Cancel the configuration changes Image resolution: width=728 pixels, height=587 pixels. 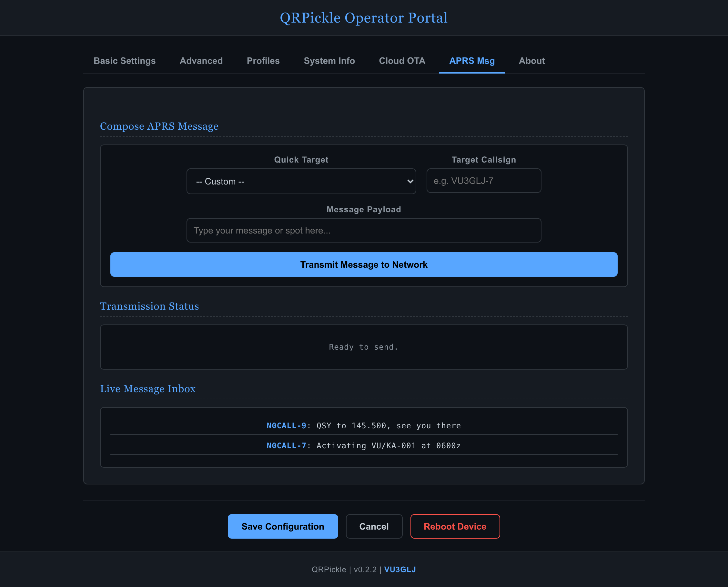click(x=374, y=526)
